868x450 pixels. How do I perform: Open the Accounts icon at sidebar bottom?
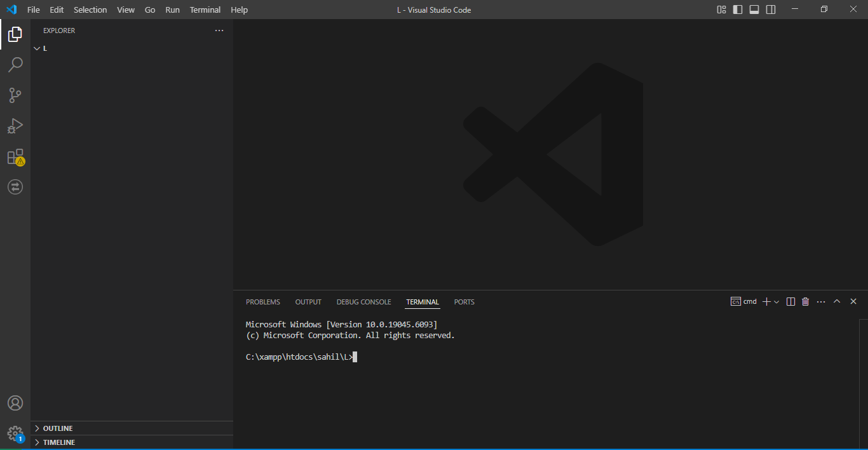click(x=15, y=402)
